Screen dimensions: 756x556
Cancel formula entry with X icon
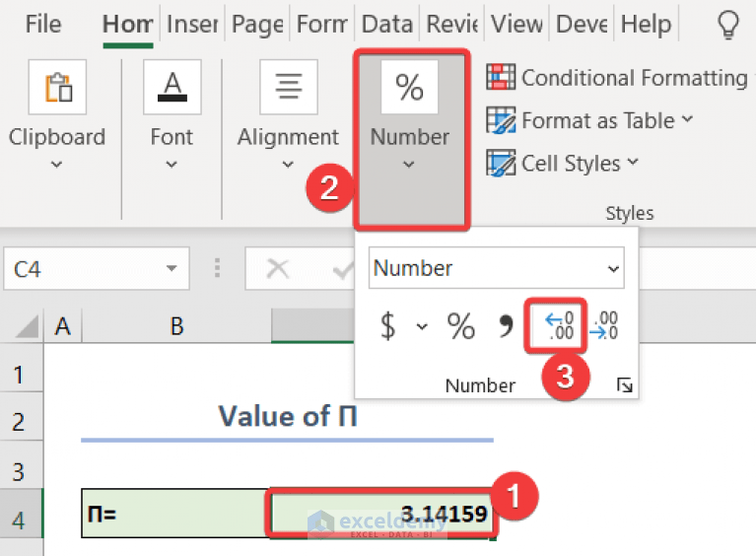click(277, 268)
